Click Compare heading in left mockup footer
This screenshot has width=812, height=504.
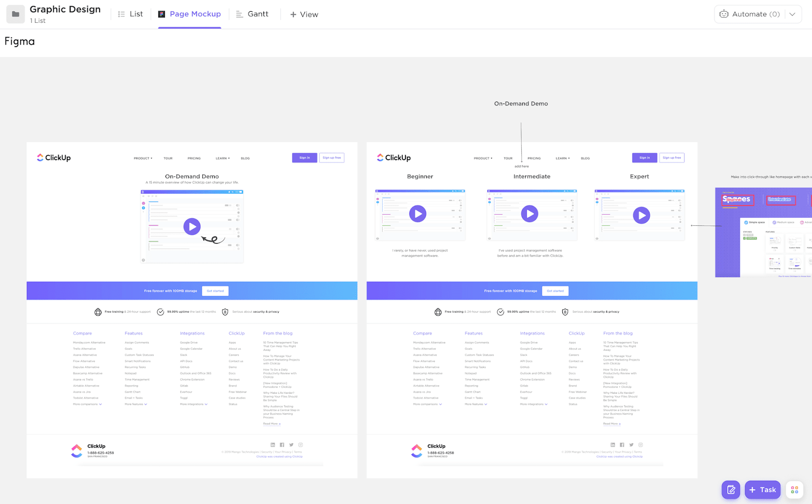point(82,333)
